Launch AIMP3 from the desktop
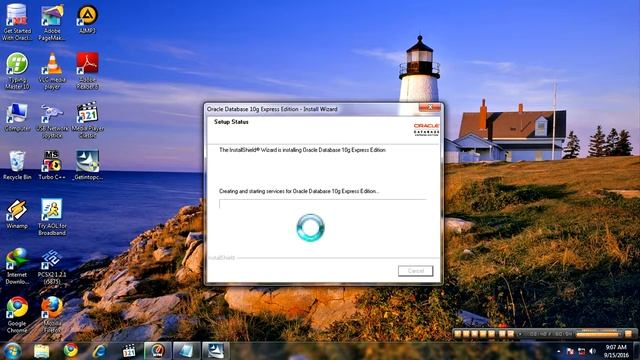 point(87,19)
